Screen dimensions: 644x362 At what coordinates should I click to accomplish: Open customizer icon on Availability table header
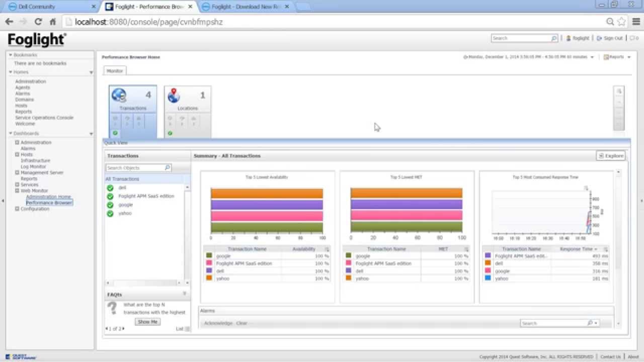coord(327,249)
